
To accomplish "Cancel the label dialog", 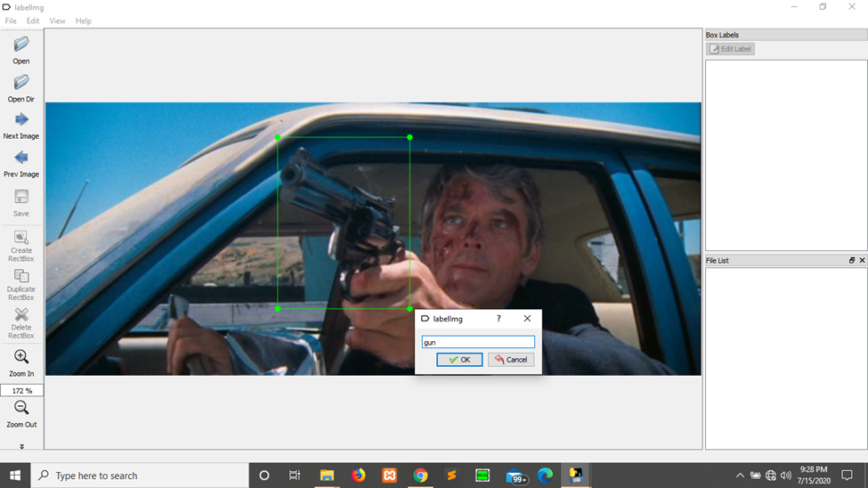I will [511, 360].
